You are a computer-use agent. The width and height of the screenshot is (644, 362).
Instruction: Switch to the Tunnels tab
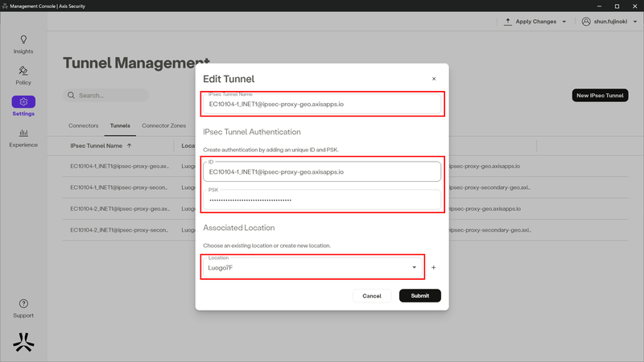(120, 125)
